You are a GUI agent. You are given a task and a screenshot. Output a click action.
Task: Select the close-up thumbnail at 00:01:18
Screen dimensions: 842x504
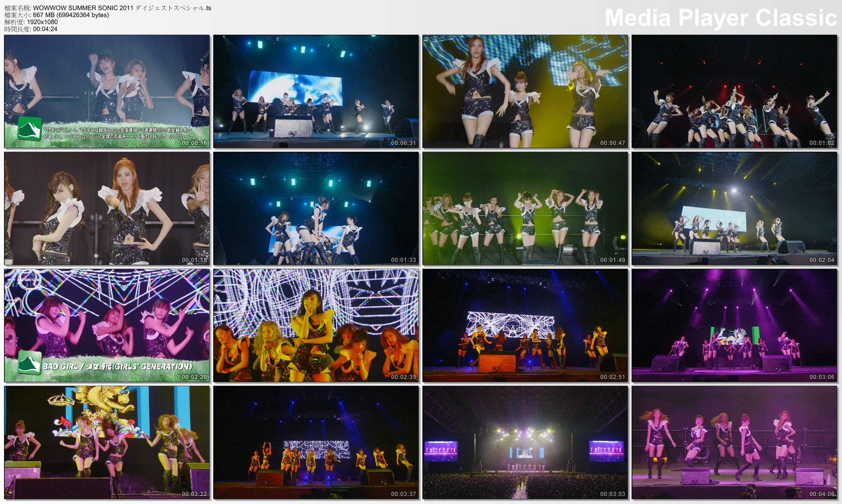107,208
